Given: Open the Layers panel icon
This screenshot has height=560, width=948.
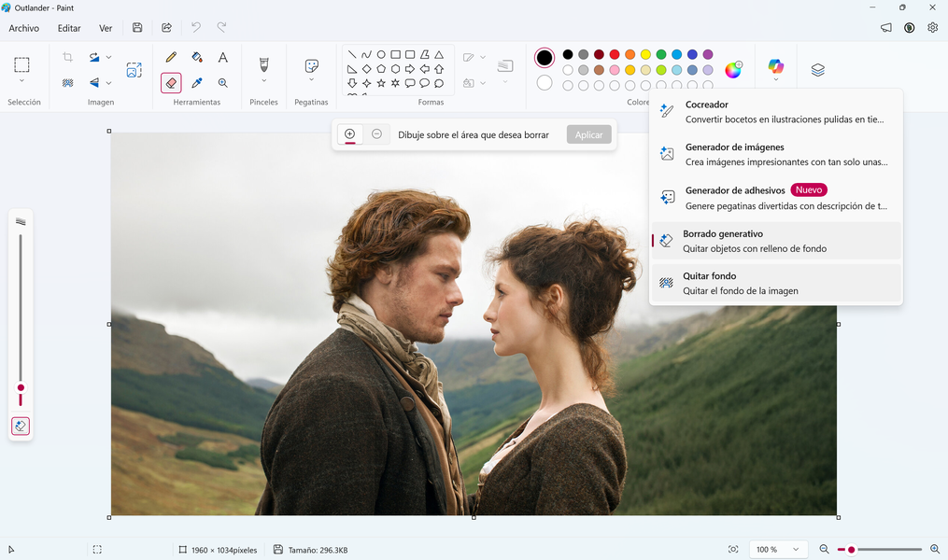Looking at the screenshot, I should point(818,69).
